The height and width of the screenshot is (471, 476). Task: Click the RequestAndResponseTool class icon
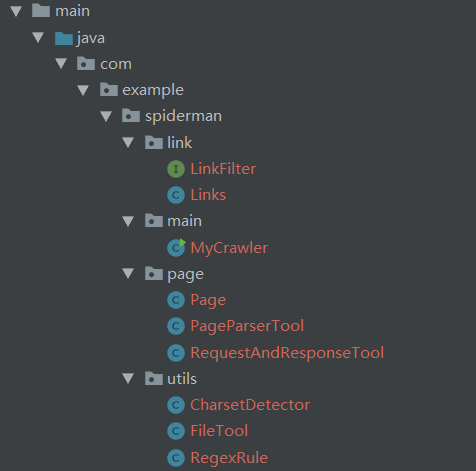click(176, 353)
